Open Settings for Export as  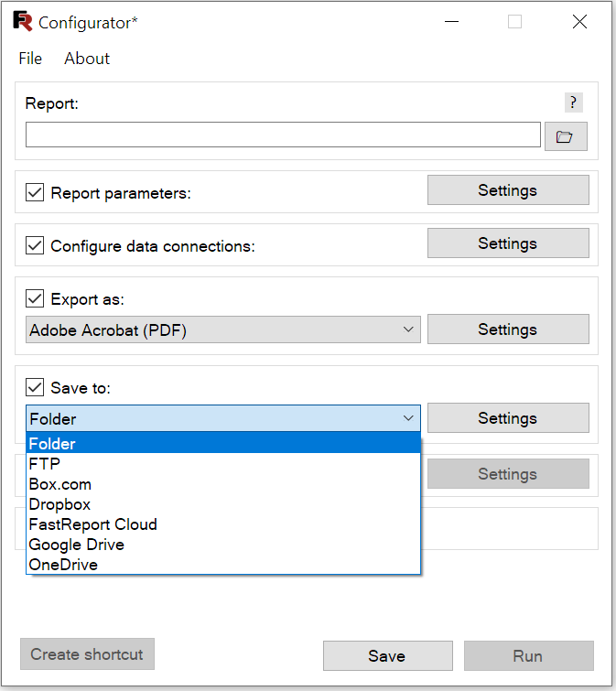tap(508, 329)
